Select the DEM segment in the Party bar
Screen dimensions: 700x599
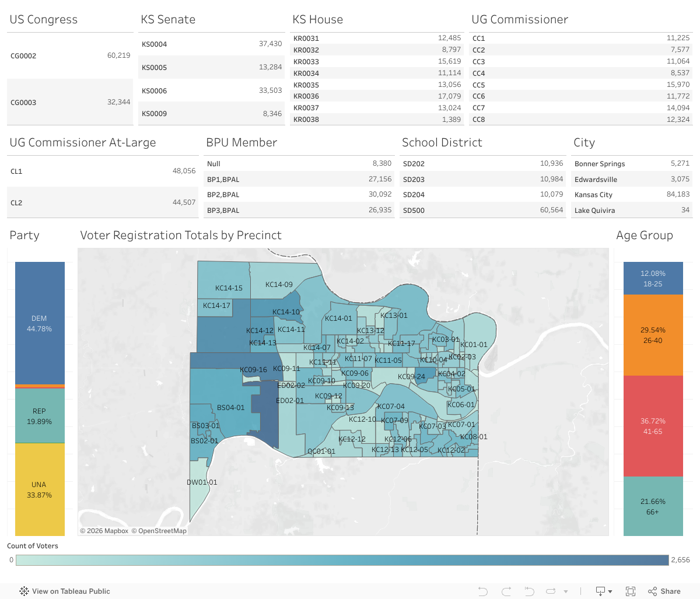(40, 323)
